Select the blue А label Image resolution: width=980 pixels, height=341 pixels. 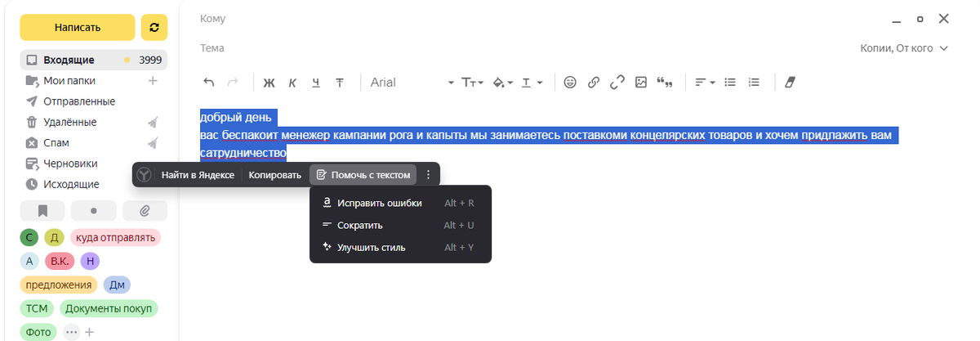[29, 261]
